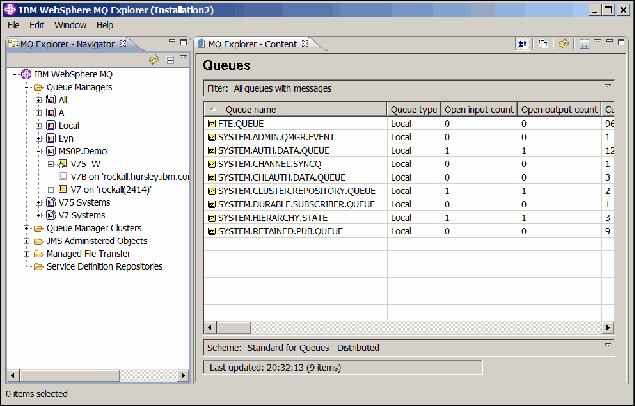Click the SYSTEM.HIERARCHY.STATE queue icon

(212, 218)
